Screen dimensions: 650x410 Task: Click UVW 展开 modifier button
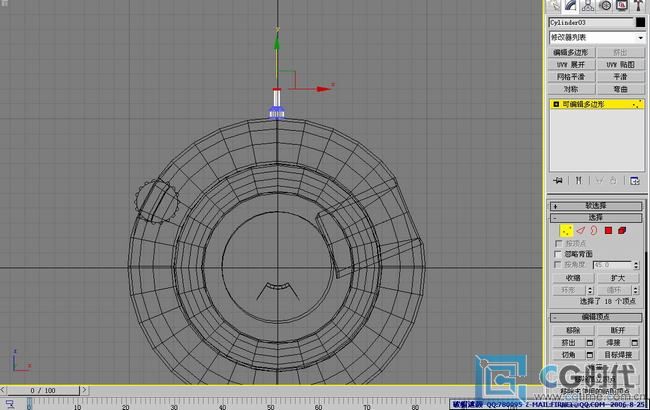(571, 65)
